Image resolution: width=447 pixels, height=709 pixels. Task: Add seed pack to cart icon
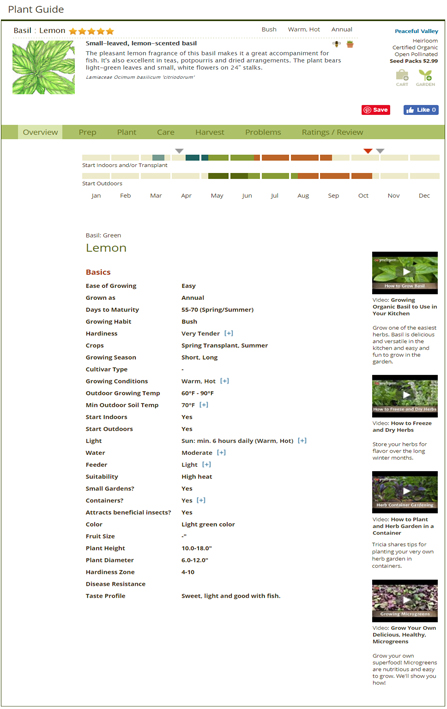402,77
